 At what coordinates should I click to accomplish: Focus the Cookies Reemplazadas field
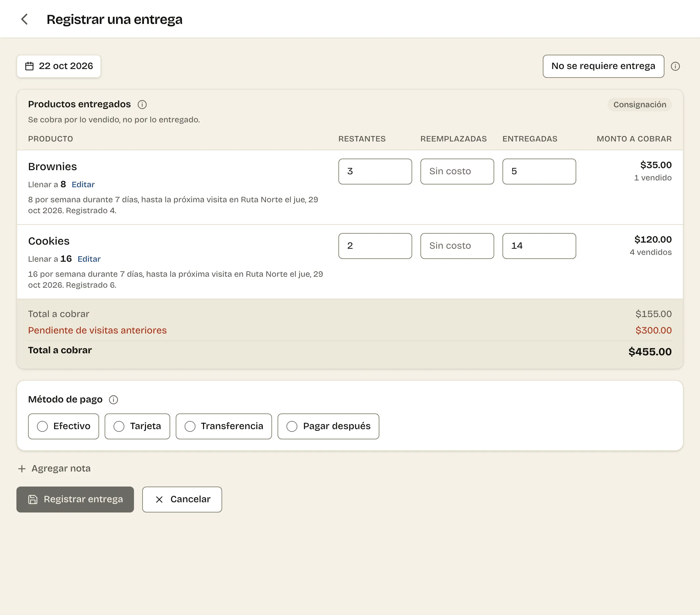pos(457,246)
